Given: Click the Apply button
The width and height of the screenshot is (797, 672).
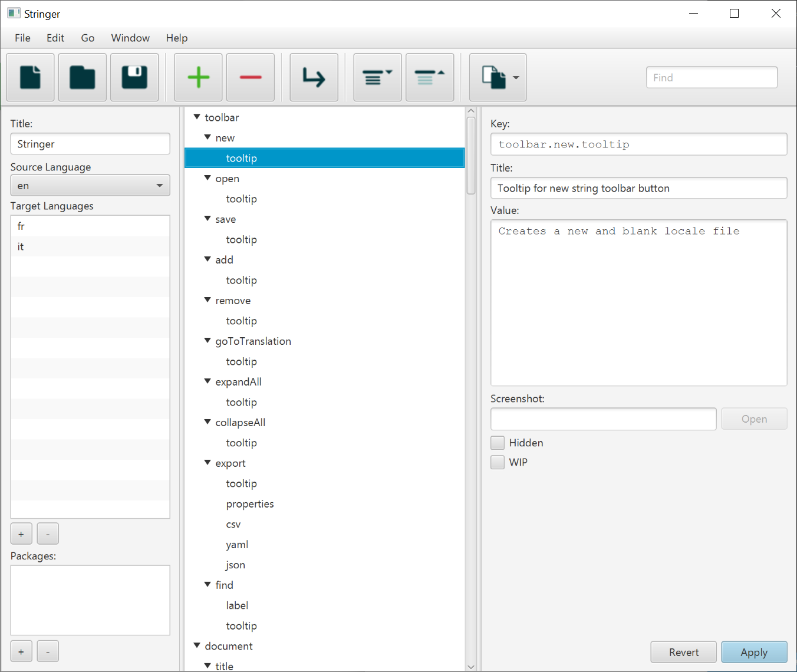Looking at the screenshot, I should pos(754,652).
